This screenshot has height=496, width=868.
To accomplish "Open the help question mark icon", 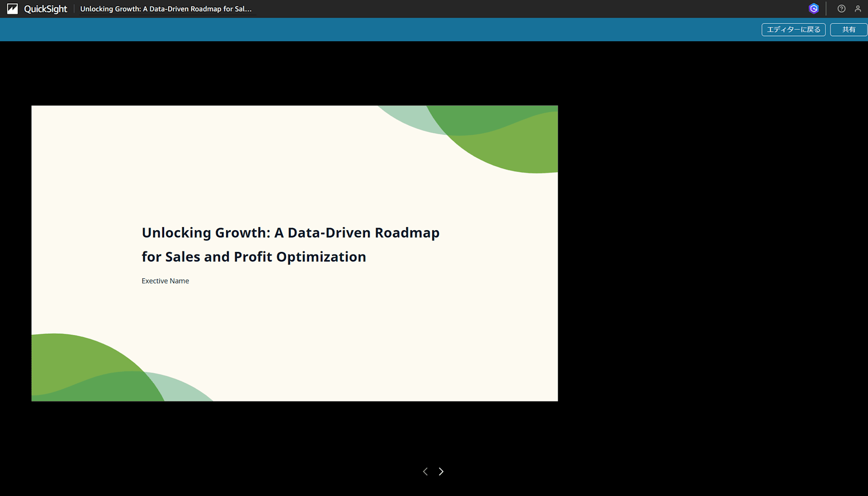I will pyautogui.click(x=842, y=9).
